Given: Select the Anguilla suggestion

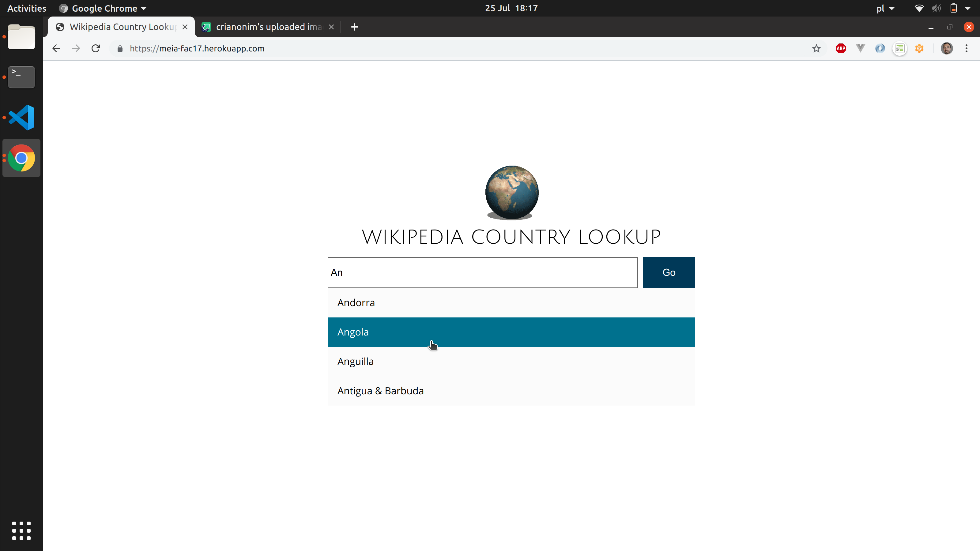Looking at the screenshot, I should (511, 362).
